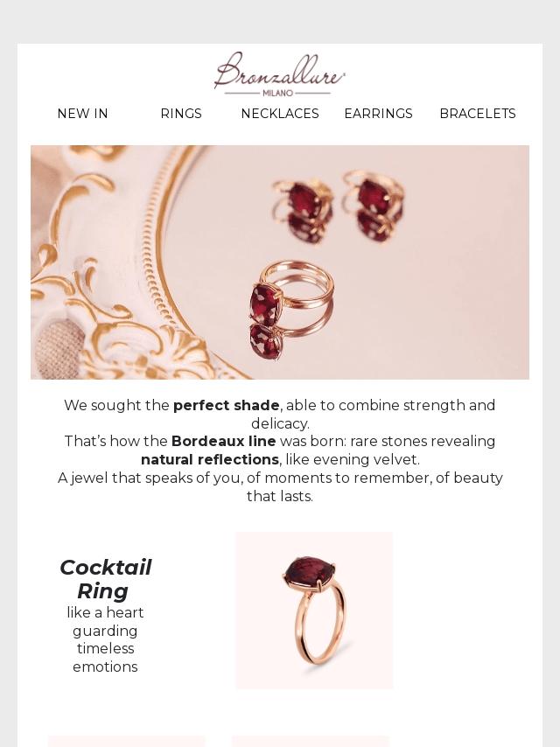Navigate to BRACELETS

(478, 114)
